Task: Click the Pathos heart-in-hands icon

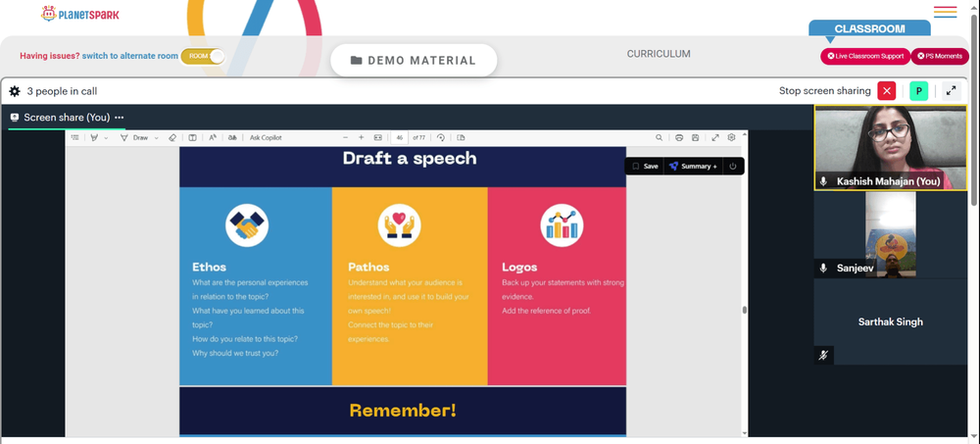Action: click(400, 225)
